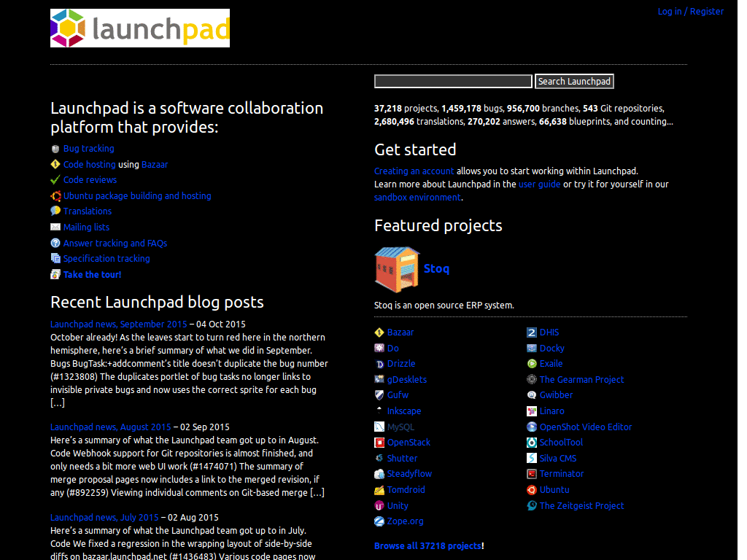Click the Linaro project icon
The width and height of the screenshot is (747, 560).
click(532, 411)
